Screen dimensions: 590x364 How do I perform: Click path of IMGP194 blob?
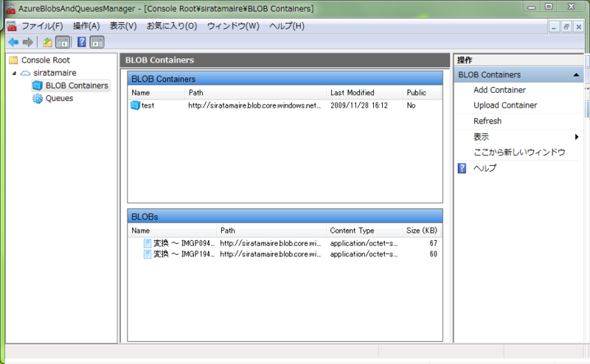tap(271, 254)
